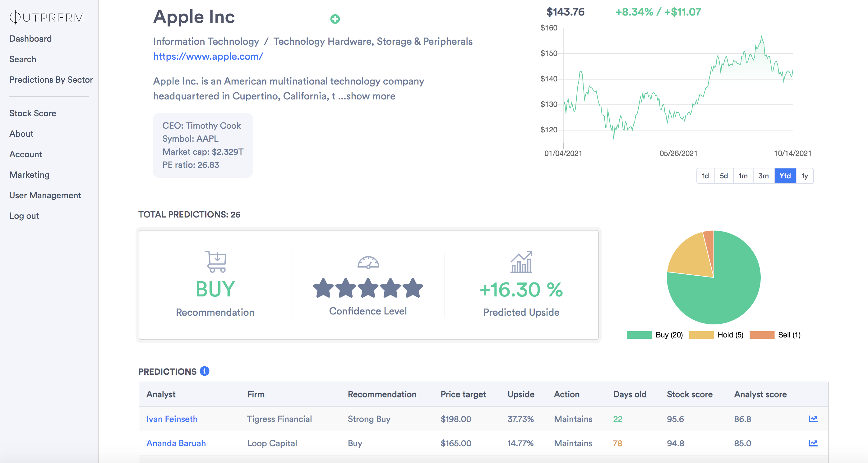This screenshot has height=463, width=868.
Task: Click the five-star confidence rating
Action: pos(368,288)
